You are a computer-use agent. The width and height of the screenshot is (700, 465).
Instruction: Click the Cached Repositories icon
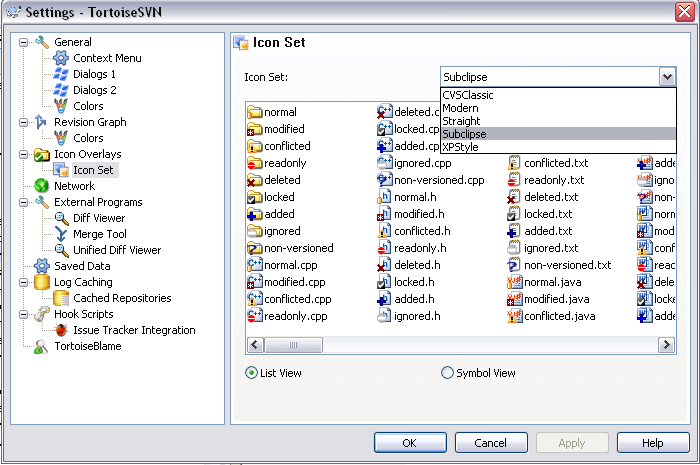click(61, 298)
